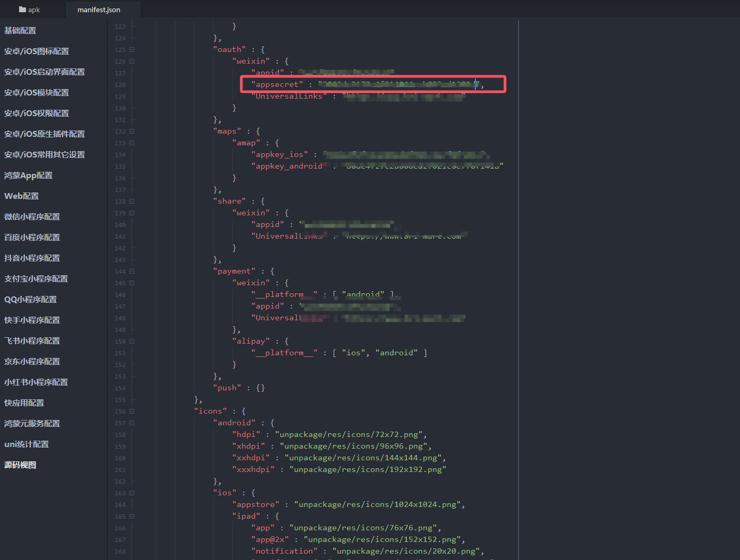Fold the "amap" block at line 133
740x560 pixels.
pyautogui.click(x=132, y=143)
